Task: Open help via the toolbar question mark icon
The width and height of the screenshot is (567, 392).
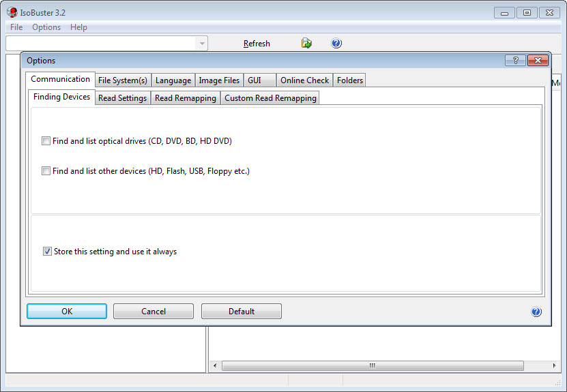Action: pos(336,43)
